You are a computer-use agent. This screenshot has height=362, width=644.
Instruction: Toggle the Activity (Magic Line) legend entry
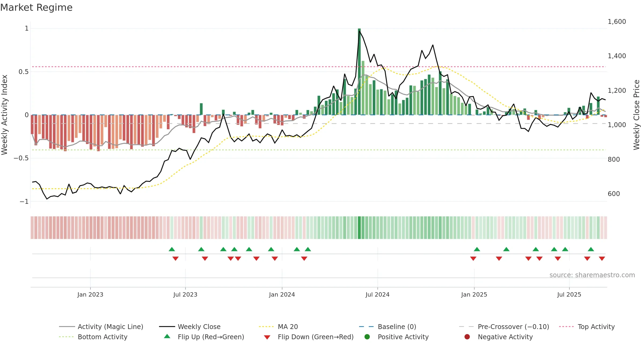(101, 327)
